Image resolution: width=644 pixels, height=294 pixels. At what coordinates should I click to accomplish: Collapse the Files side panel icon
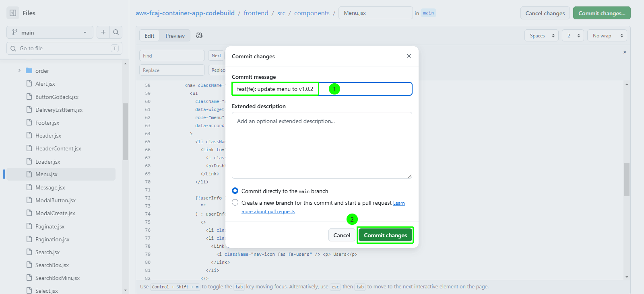coord(13,13)
